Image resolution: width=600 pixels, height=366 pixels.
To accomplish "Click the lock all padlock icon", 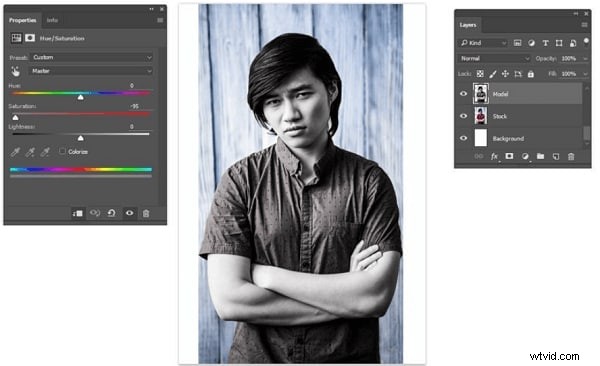I will click(531, 74).
